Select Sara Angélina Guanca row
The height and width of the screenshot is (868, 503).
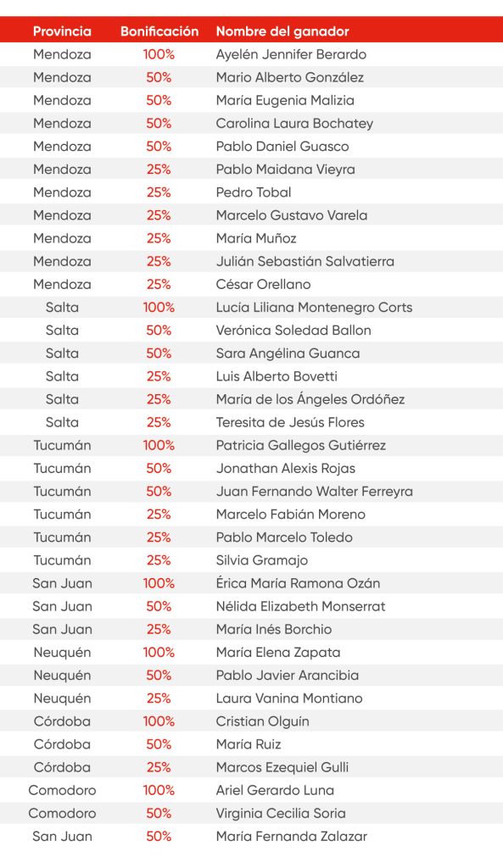[251, 353]
